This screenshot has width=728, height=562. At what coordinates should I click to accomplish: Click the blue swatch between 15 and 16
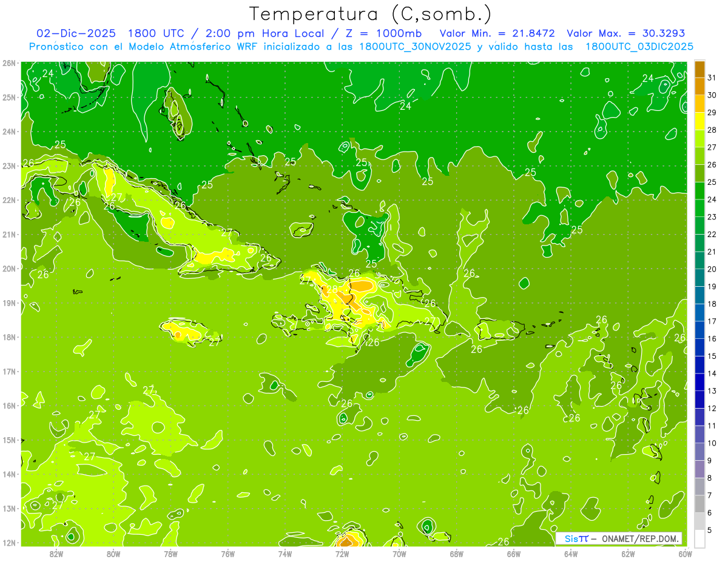pyautogui.click(x=699, y=347)
